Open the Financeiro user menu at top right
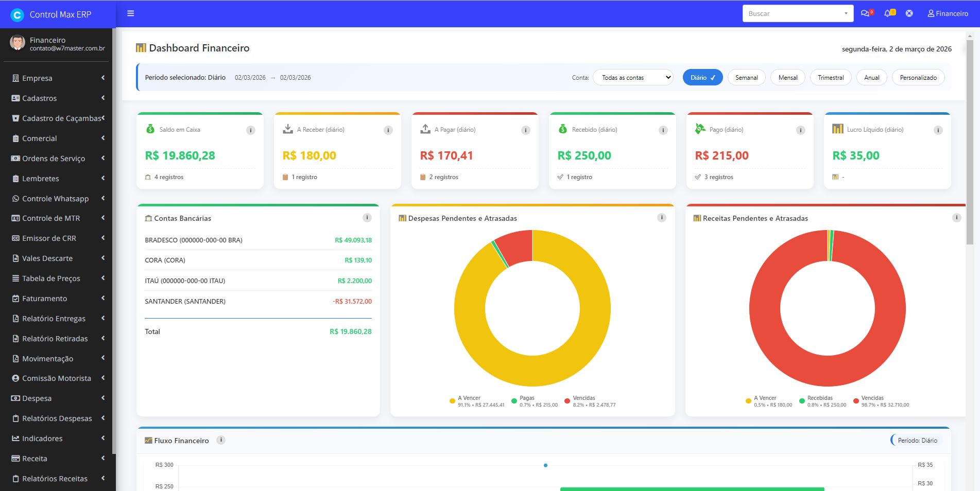Image resolution: width=980 pixels, height=491 pixels. pyautogui.click(x=948, y=13)
